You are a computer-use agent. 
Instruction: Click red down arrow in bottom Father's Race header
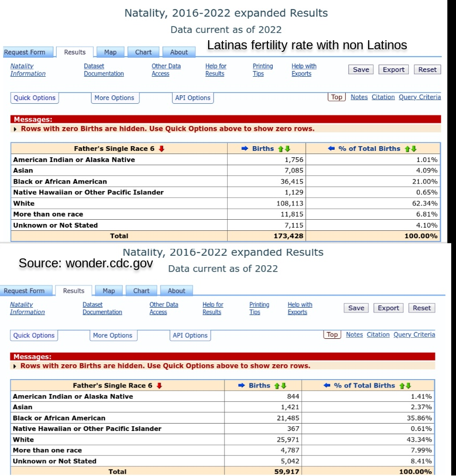159,385
